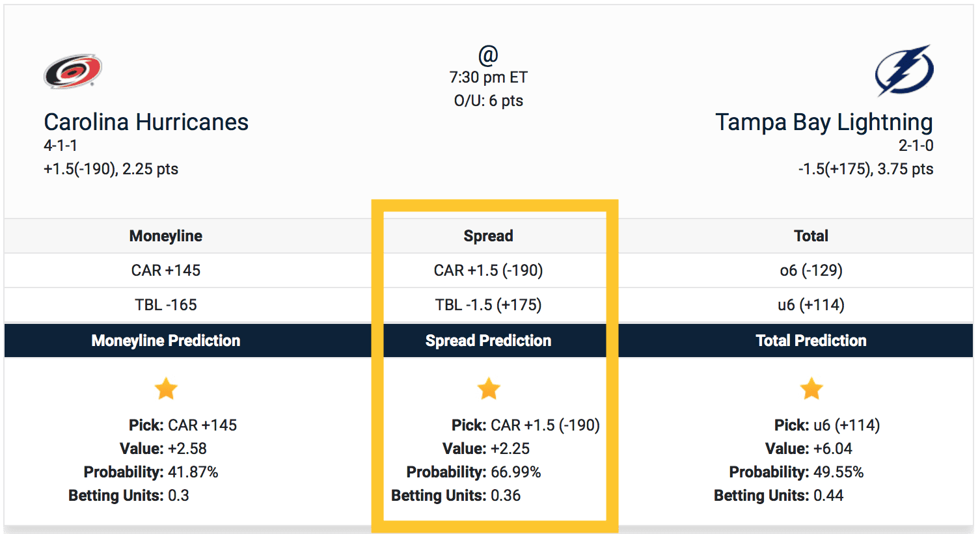The height and width of the screenshot is (534, 980).
Task: Choose the CAR +145 moneyline odds
Action: 166,271
